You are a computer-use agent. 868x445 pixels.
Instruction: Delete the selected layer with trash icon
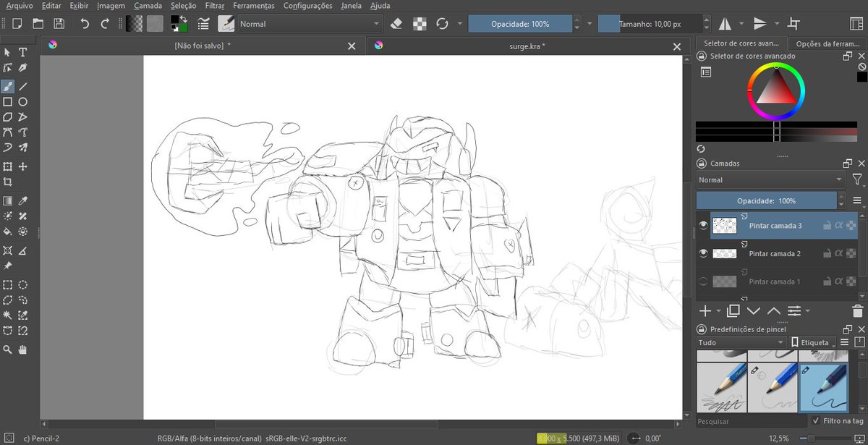coord(858,311)
